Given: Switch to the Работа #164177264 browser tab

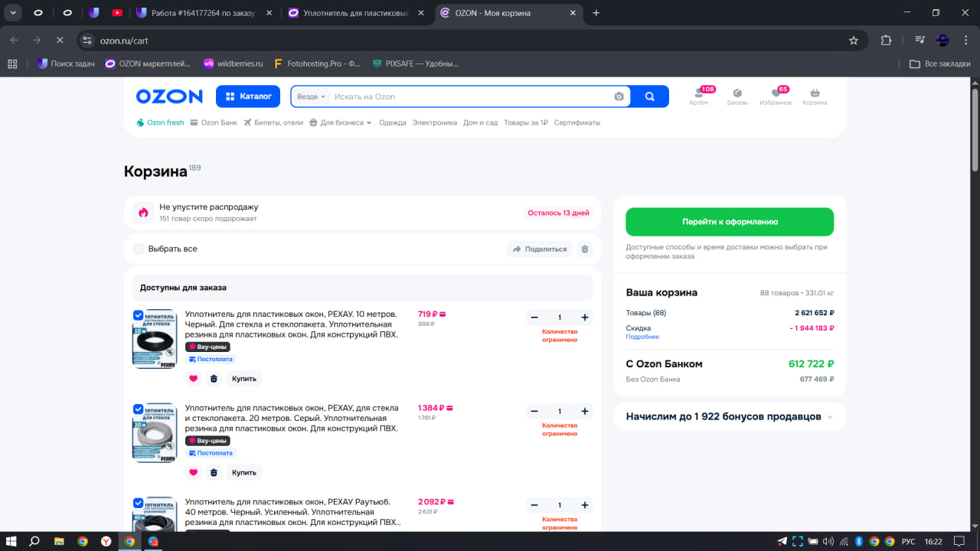Looking at the screenshot, I should 204,12.
